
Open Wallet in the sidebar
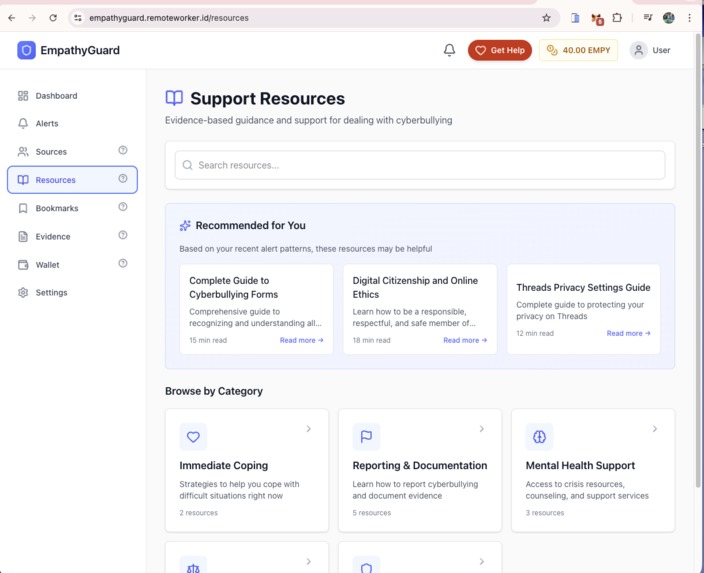point(72,265)
